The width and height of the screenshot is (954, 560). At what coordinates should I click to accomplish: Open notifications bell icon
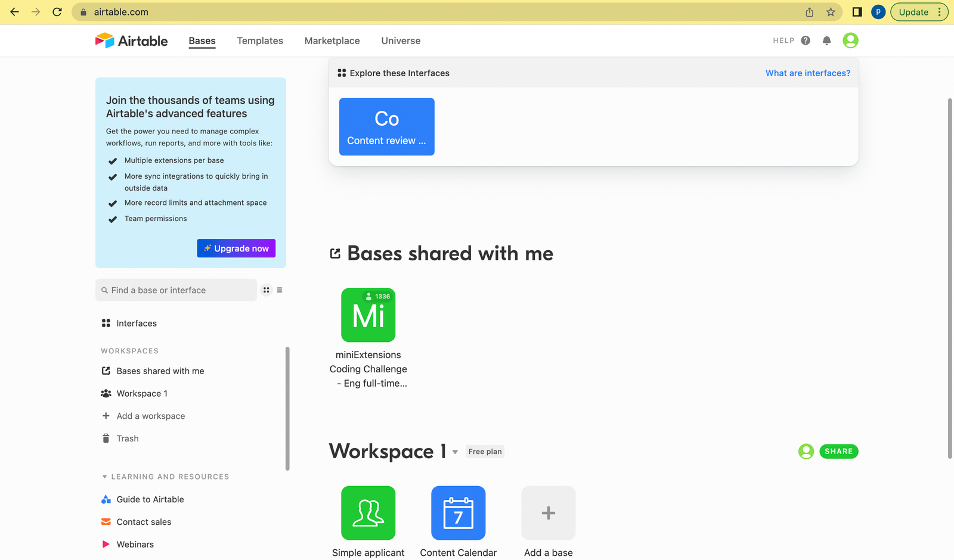(826, 41)
